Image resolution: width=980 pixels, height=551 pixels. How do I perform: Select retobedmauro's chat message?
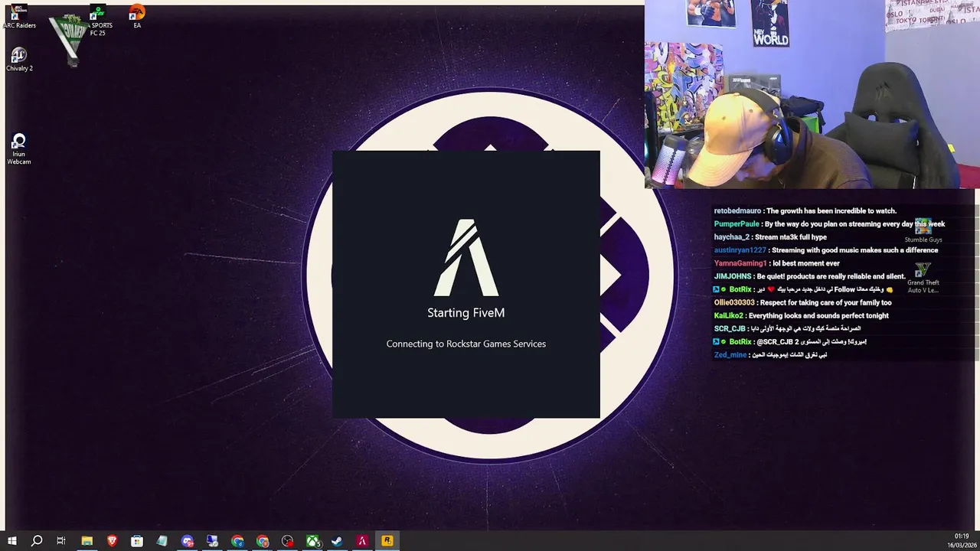805,210
